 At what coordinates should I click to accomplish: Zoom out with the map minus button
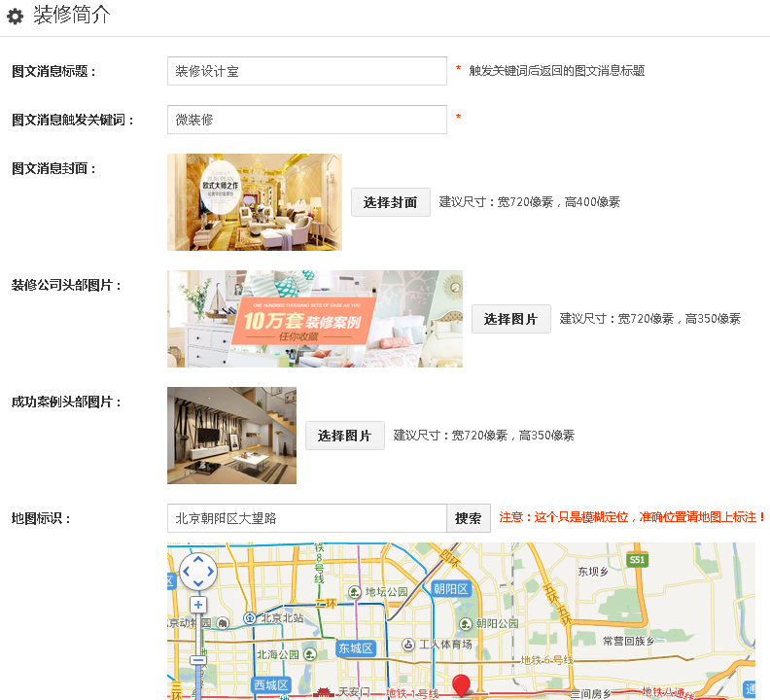pos(198,660)
